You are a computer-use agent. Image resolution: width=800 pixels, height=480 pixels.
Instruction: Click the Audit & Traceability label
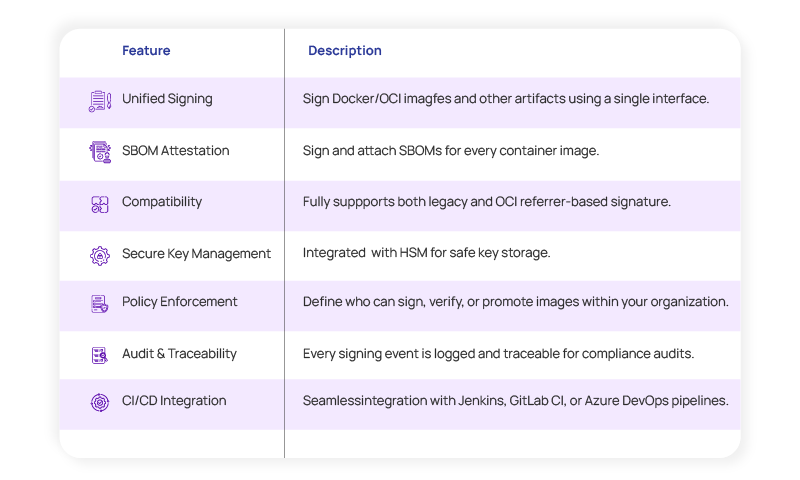coord(179,354)
